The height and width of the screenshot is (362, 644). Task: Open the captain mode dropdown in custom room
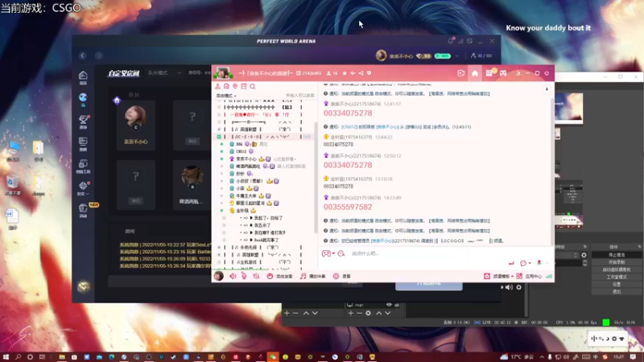click(x=164, y=72)
